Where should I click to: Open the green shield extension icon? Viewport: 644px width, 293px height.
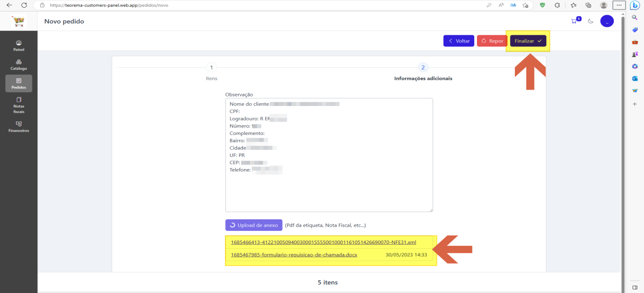click(x=542, y=5)
